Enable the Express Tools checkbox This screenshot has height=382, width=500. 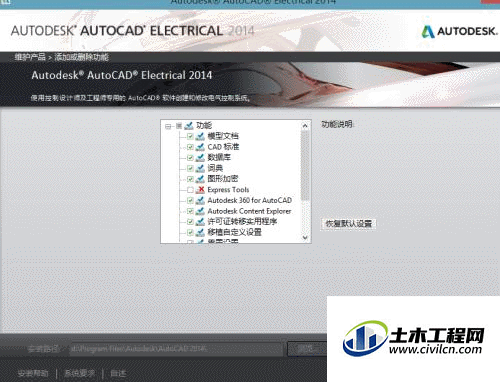(190, 190)
